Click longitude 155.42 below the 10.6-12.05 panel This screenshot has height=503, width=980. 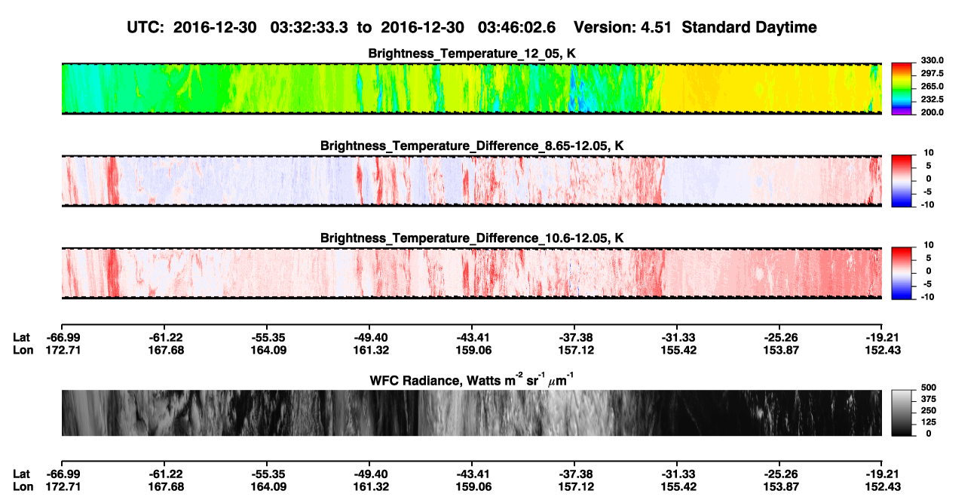[677, 349]
